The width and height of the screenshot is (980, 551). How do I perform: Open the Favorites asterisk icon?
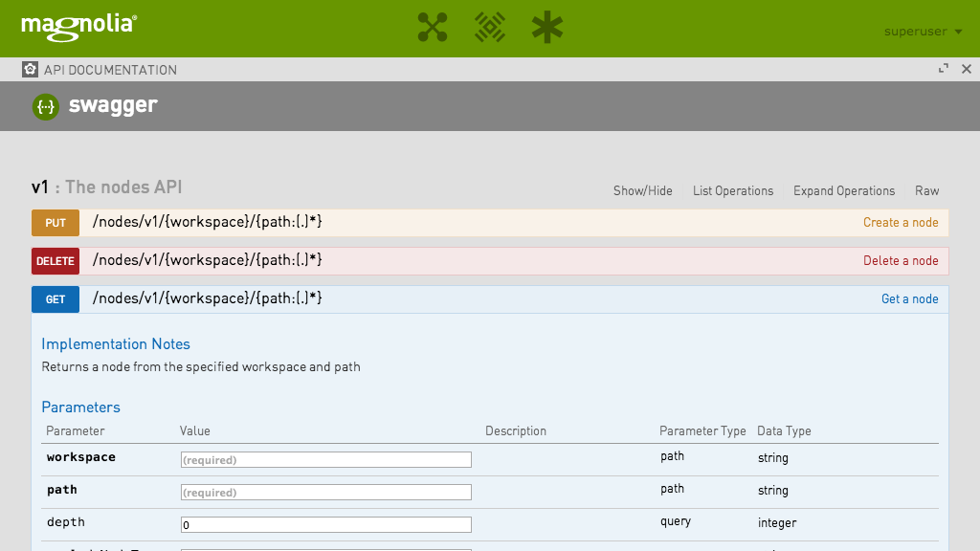point(547,28)
